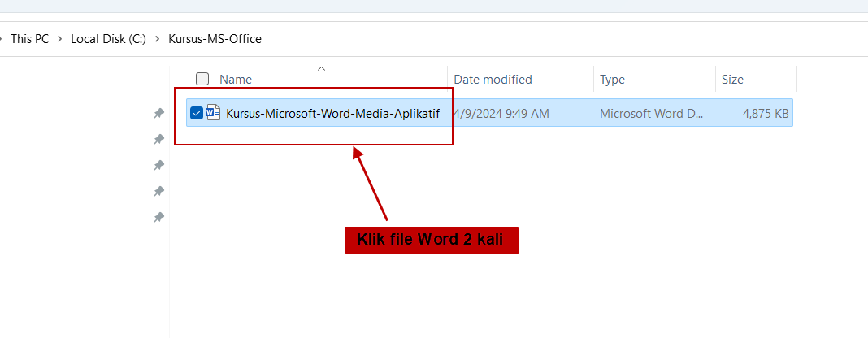Navigate to Local Disk (C:) breadcrumb
This screenshot has height=338, width=868.
[108, 39]
